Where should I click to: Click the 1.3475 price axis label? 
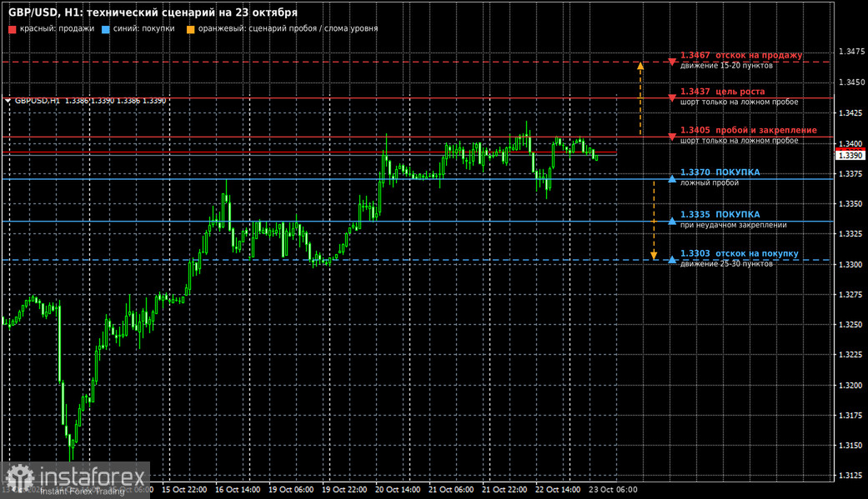[x=851, y=52]
